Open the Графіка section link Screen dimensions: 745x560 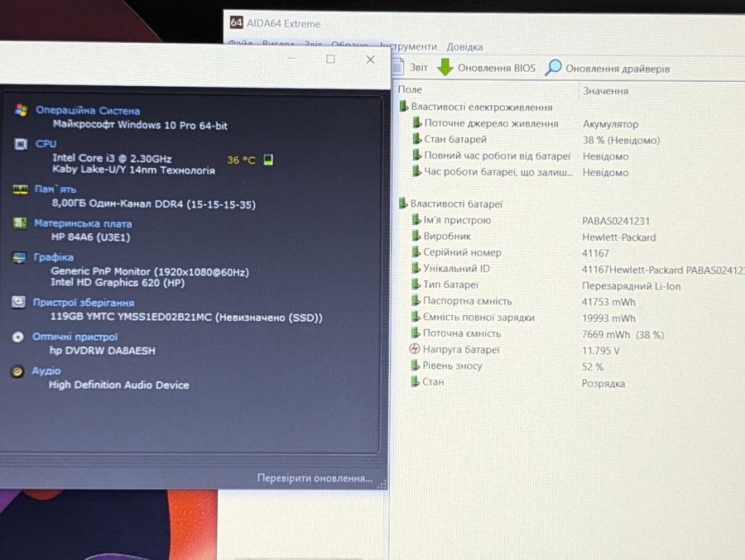click(53, 257)
